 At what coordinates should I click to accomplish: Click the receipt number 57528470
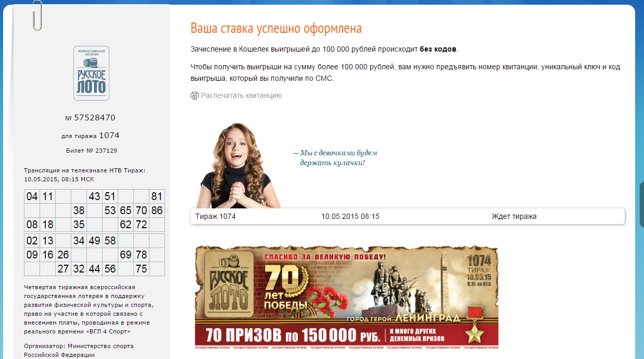pos(94,118)
